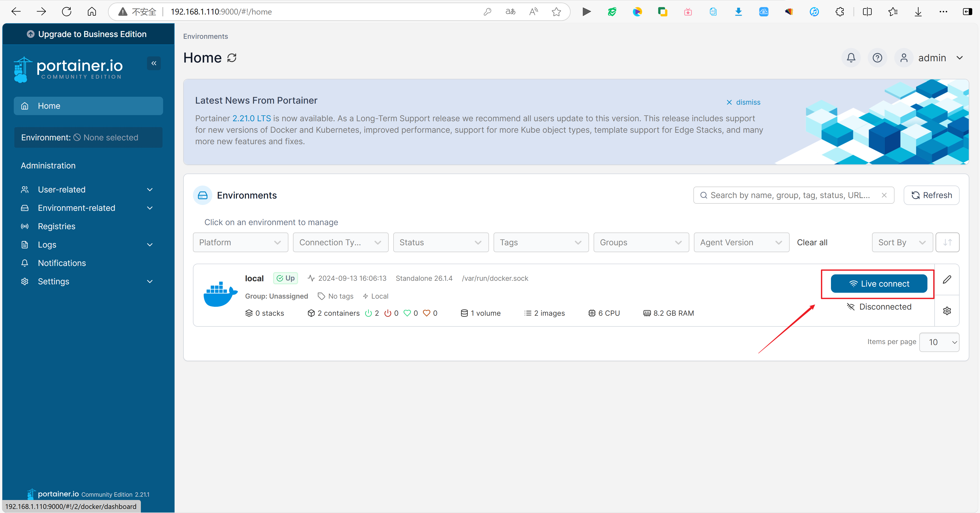Click the refresh icon next to Home title
This screenshot has height=513, width=980.
[x=232, y=58]
